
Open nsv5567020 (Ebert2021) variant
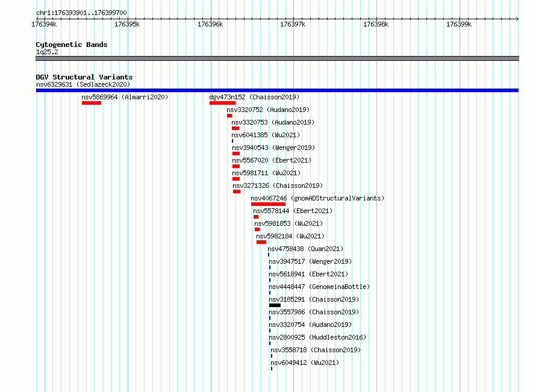click(272, 160)
